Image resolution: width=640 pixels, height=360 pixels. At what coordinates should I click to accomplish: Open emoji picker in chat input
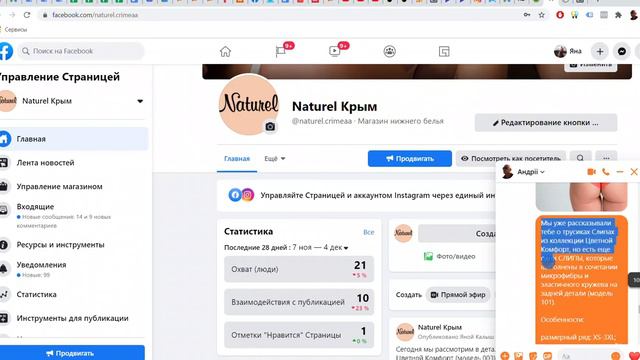(x=616, y=356)
